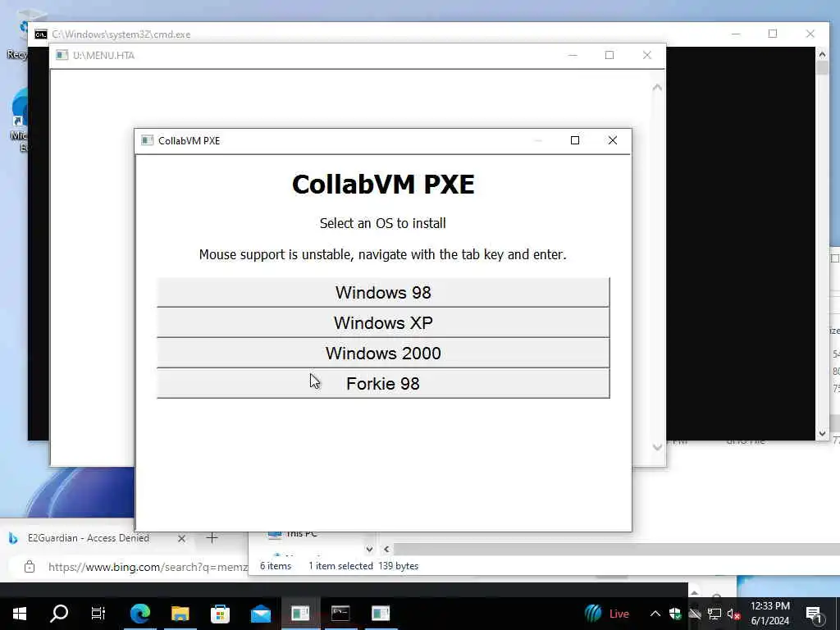
Task: Click the site lock icon in address bar
Action: (30, 566)
